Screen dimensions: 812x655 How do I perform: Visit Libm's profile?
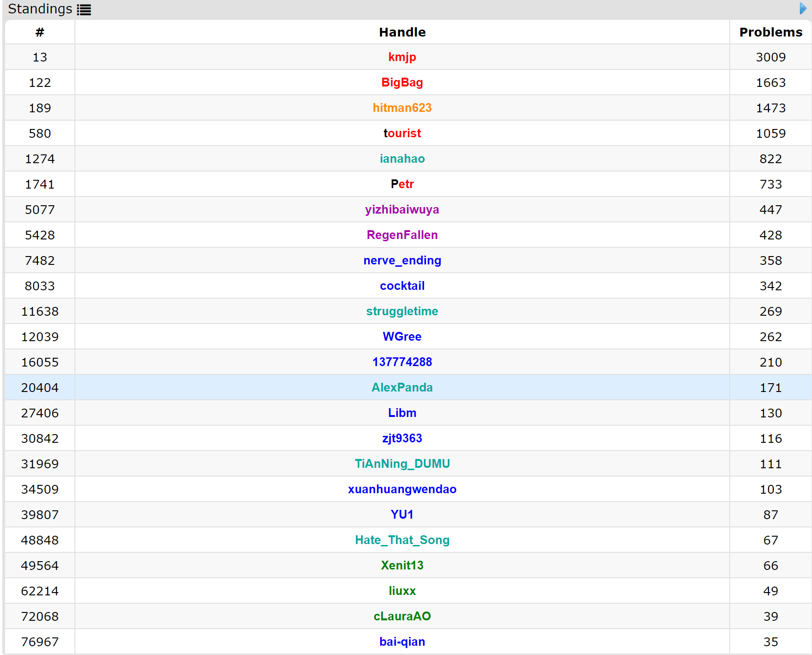point(402,413)
